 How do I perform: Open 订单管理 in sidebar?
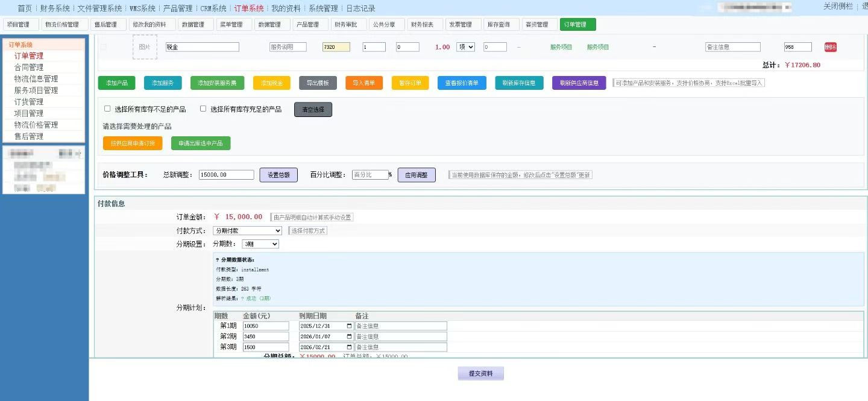click(29, 56)
